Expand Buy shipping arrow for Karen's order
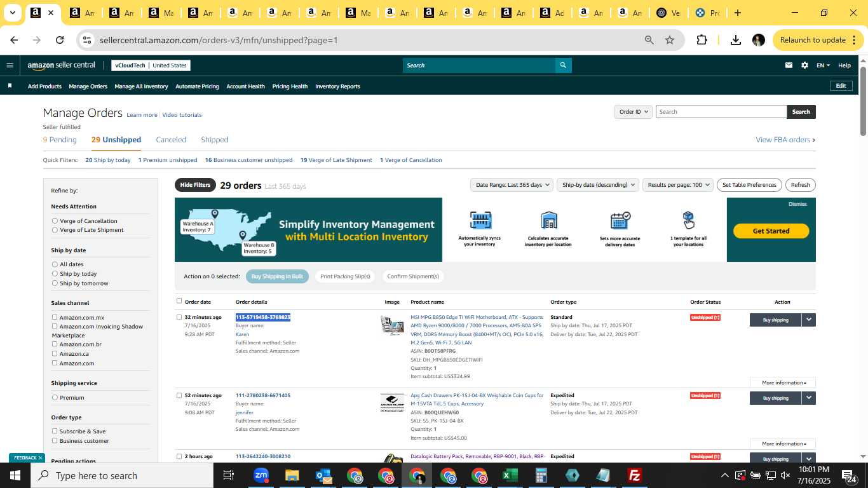 (x=808, y=320)
